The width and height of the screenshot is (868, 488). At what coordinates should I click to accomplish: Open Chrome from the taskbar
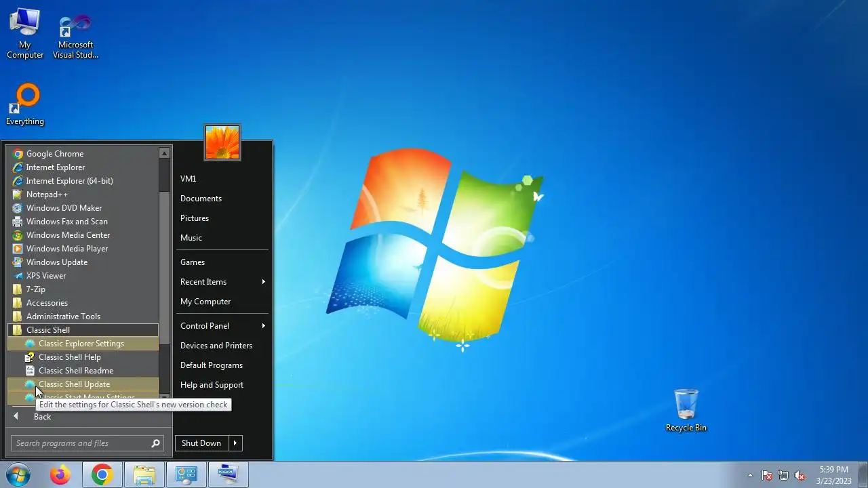pos(102,474)
